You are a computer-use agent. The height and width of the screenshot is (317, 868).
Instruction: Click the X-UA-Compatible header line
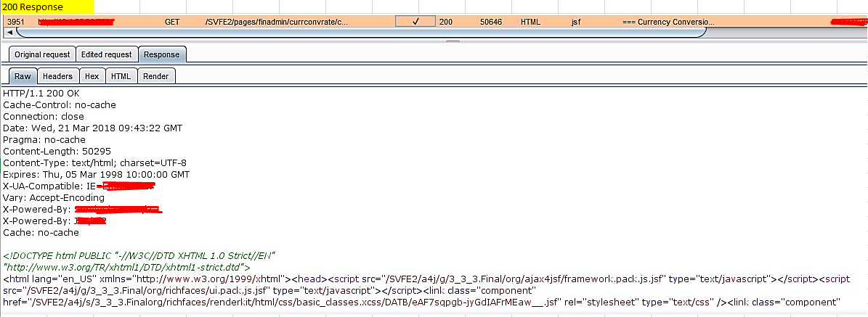78,186
